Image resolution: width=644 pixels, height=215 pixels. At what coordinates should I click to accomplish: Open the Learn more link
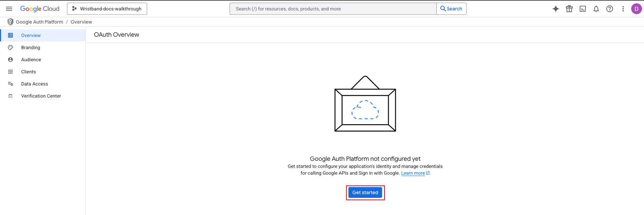[415, 173]
